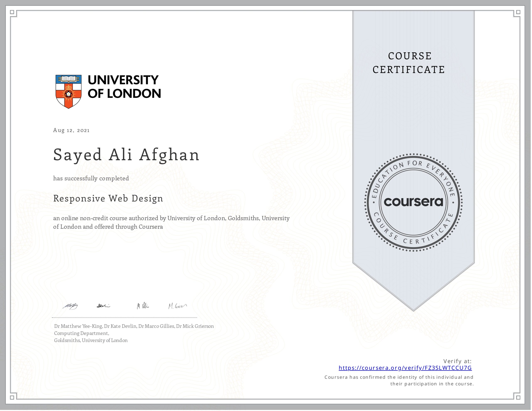Click the 'has successfully completed' text

pyautogui.click(x=91, y=178)
